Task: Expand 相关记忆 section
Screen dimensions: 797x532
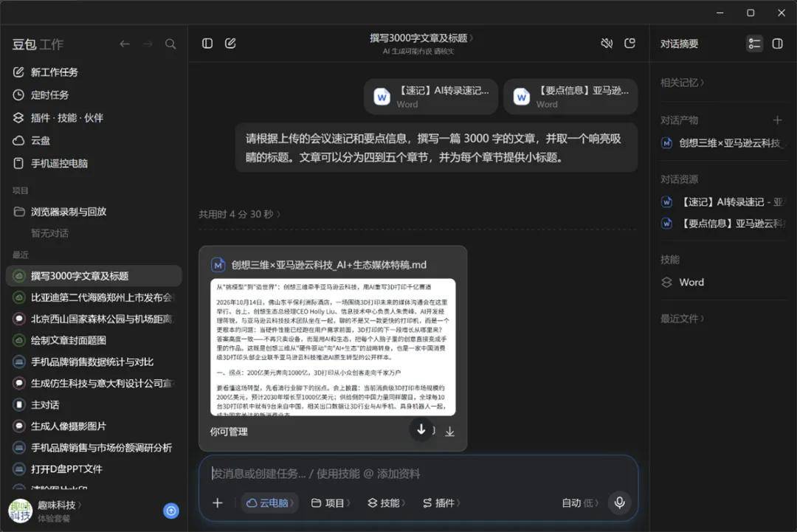Action: (x=682, y=83)
